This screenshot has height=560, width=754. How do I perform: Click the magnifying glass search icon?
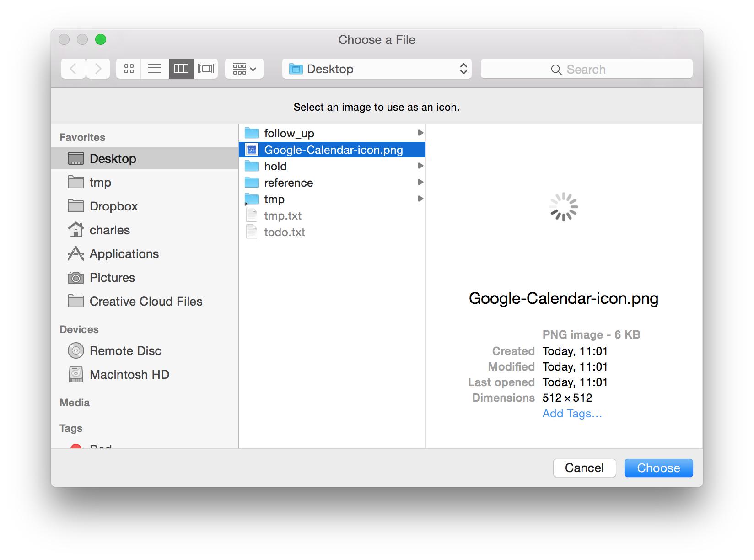pos(556,70)
